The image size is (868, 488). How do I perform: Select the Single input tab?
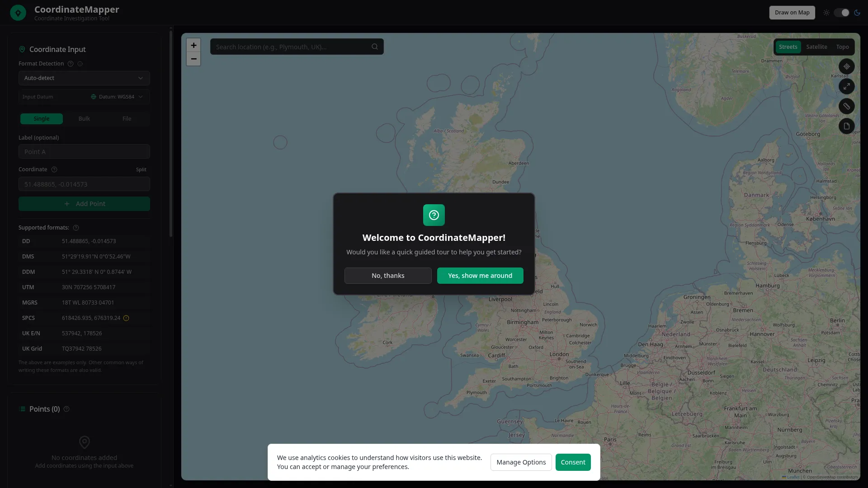pos(42,119)
